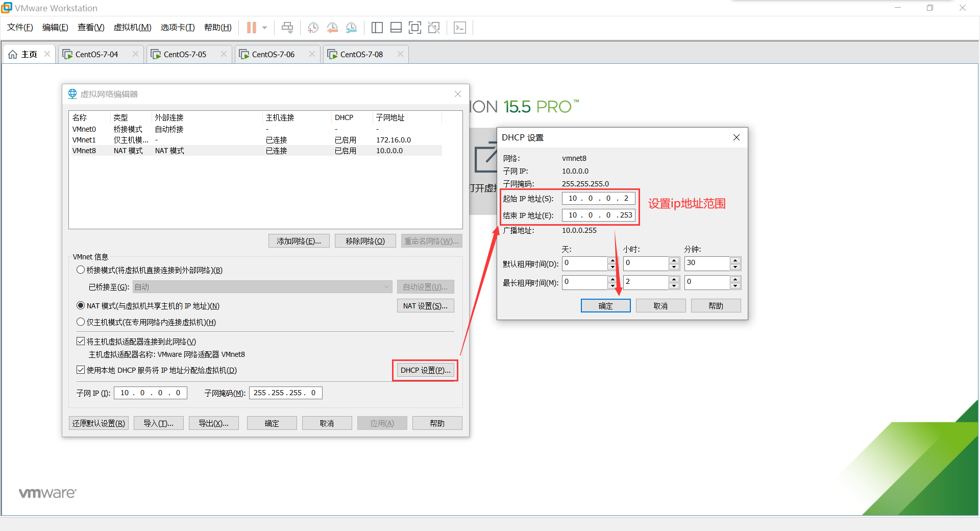Click 帮助 in the virtual network editor

tap(437, 423)
